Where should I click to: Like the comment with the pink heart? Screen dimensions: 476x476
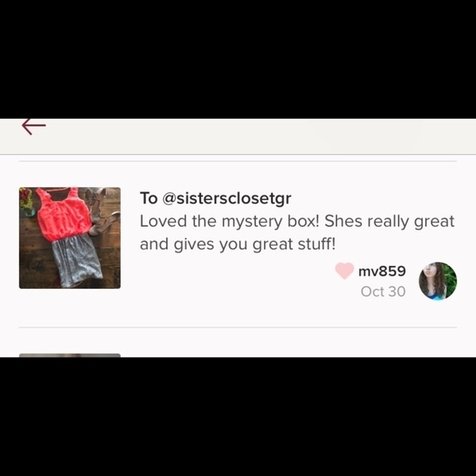(344, 271)
